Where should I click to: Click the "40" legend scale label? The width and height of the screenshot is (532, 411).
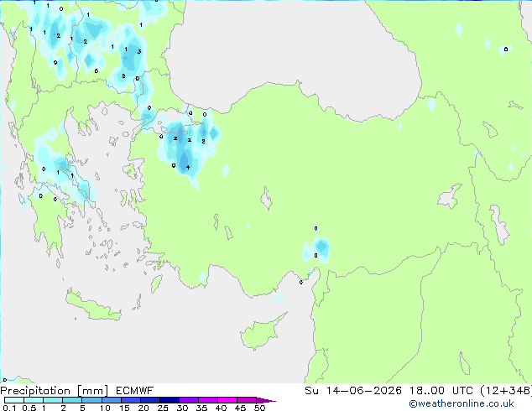coord(221,408)
